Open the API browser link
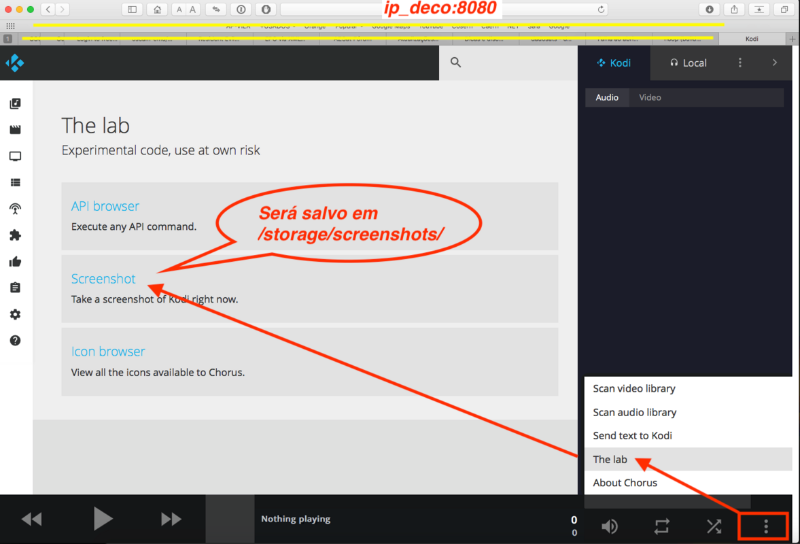 105,206
